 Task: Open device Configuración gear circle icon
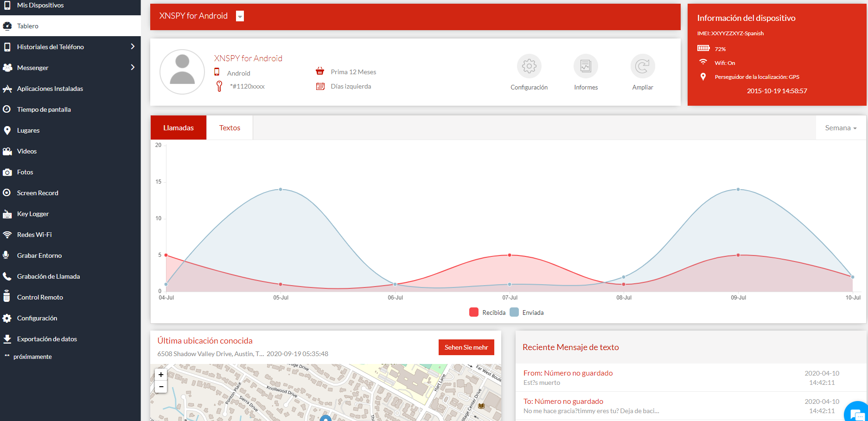tap(529, 66)
